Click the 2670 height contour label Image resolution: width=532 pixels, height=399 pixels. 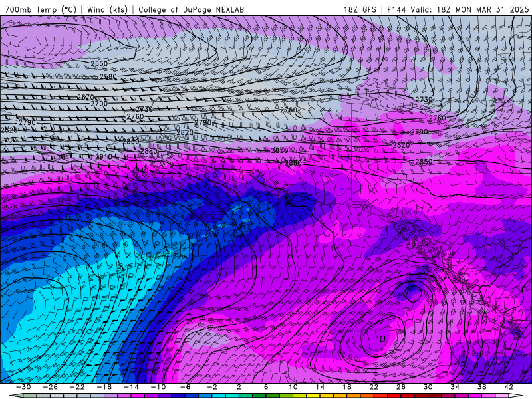[86, 97]
